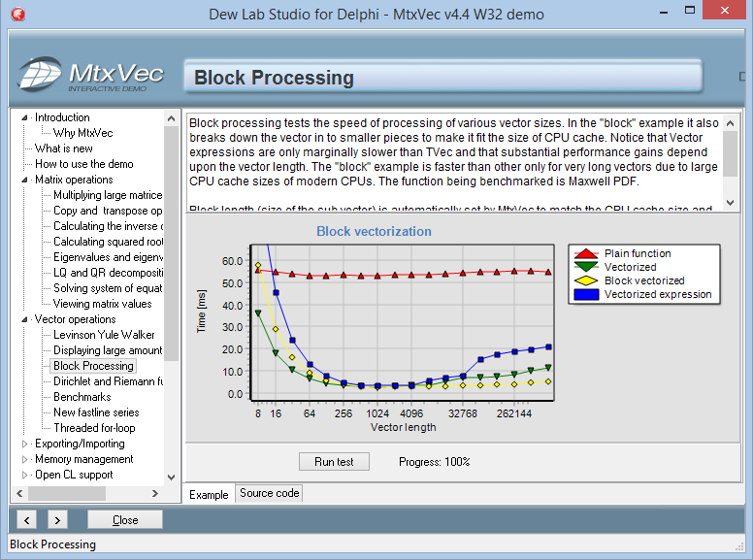Expand the Exporting/Importing tree node
Screen dimensions: 753x560
(24, 444)
